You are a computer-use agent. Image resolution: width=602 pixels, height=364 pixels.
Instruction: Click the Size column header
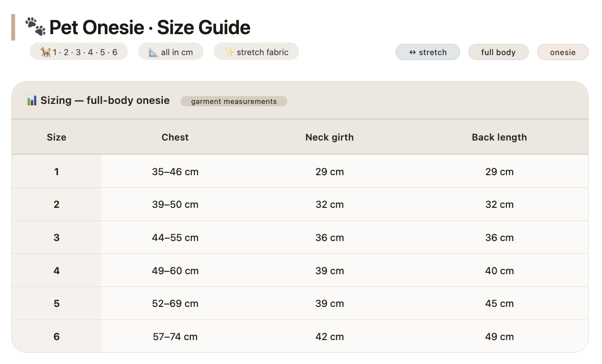[57, 137]
